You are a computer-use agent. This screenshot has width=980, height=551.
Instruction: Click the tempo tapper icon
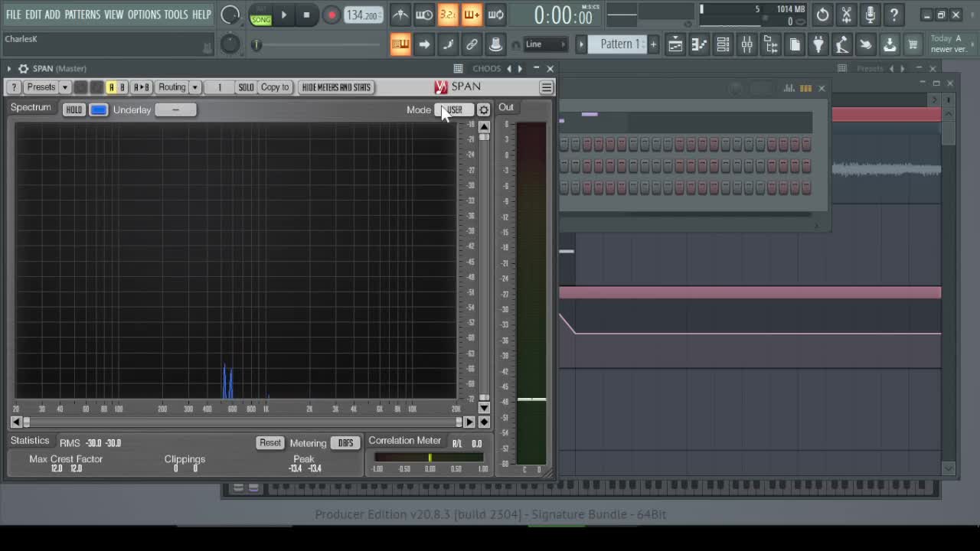tap(842, 45)
